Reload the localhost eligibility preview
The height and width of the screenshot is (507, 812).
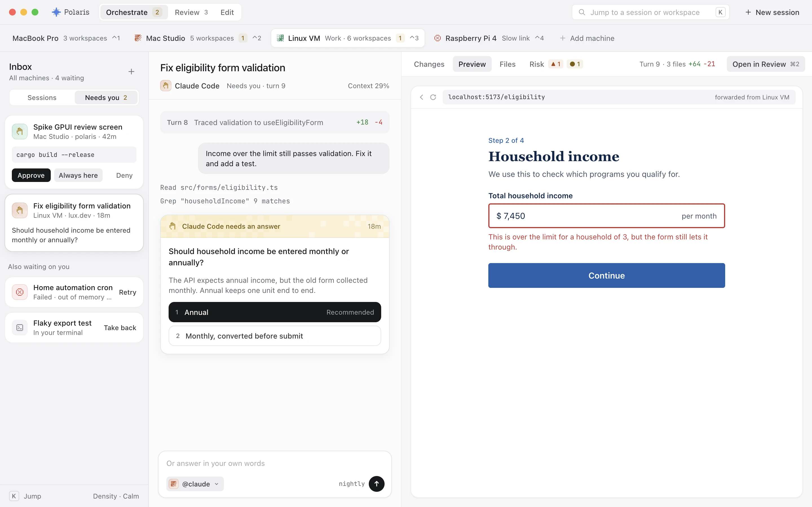(433, 97)
